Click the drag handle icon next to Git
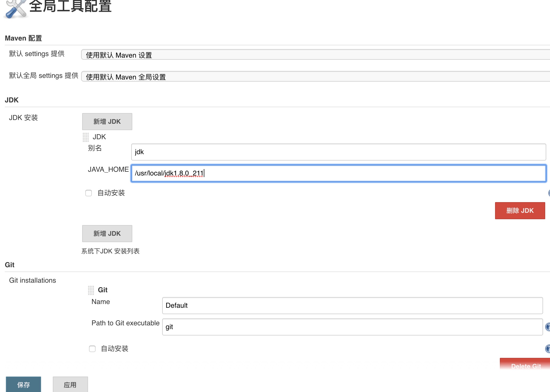 [x=91, y=290]
